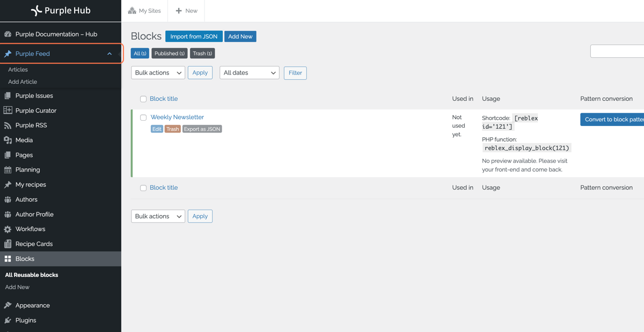
Task: Click the Import from JSON button
Action: coord(194,36)
